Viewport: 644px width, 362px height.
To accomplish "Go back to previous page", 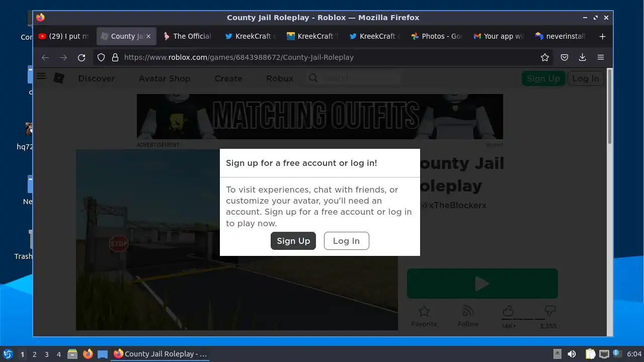I will tap(45, 57).
